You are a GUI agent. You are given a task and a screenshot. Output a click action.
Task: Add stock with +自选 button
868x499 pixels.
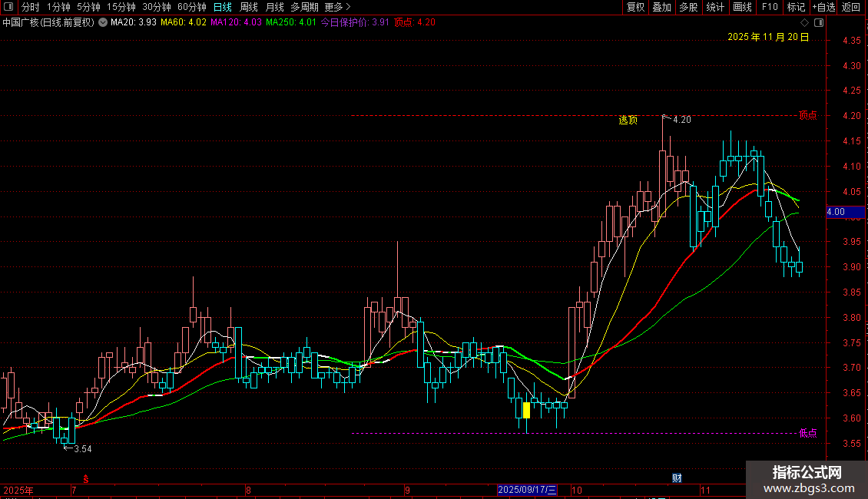click(823, 7)
